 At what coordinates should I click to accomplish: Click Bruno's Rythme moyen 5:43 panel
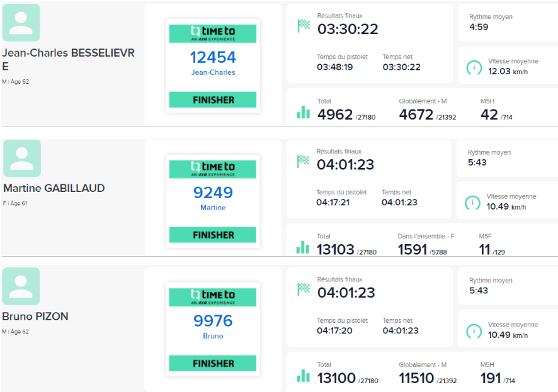508,286
